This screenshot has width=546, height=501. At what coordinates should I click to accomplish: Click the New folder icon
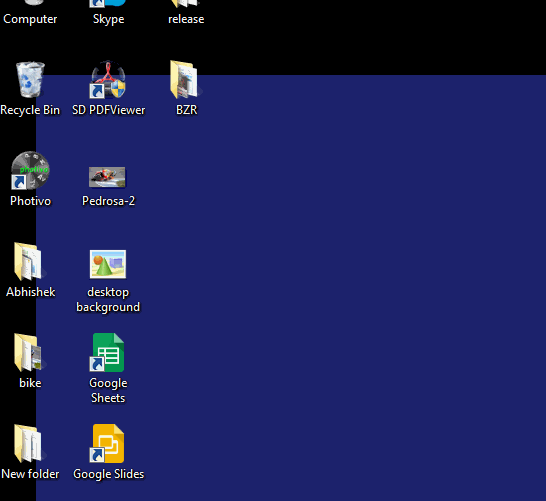(29, 444)
